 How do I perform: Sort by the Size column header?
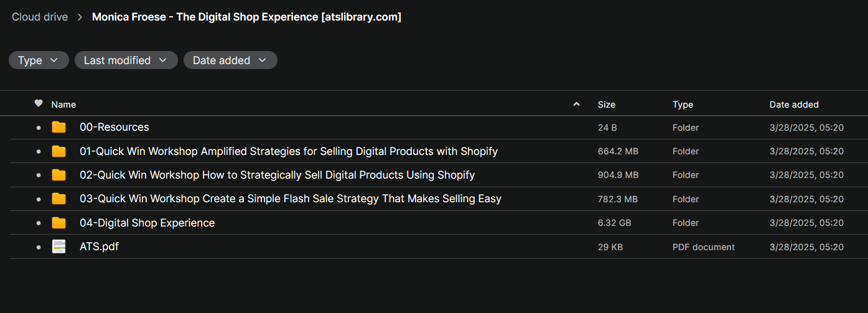(607, 105)
